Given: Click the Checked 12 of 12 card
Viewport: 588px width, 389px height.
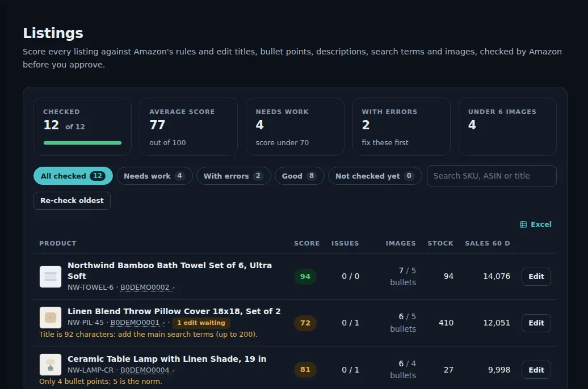Looking at the screenshot, I should [82, 126].
